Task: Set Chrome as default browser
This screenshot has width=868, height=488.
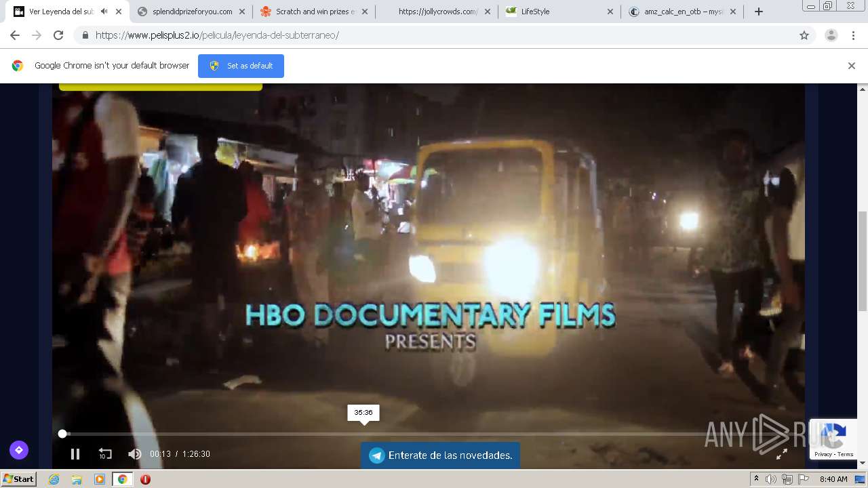Action: tap(241, 66)
